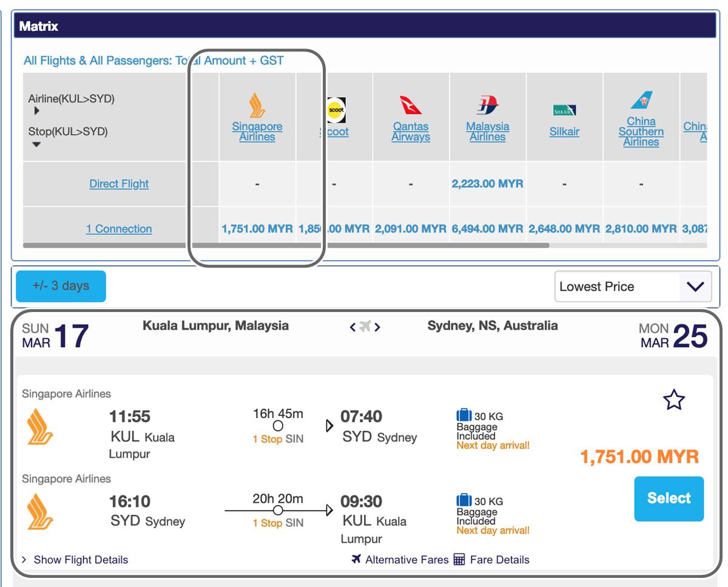The width and height of the screenshot is (728, 587).
Task: Click the airplane icon next to Alternative Fares
Action: [356, 559]
